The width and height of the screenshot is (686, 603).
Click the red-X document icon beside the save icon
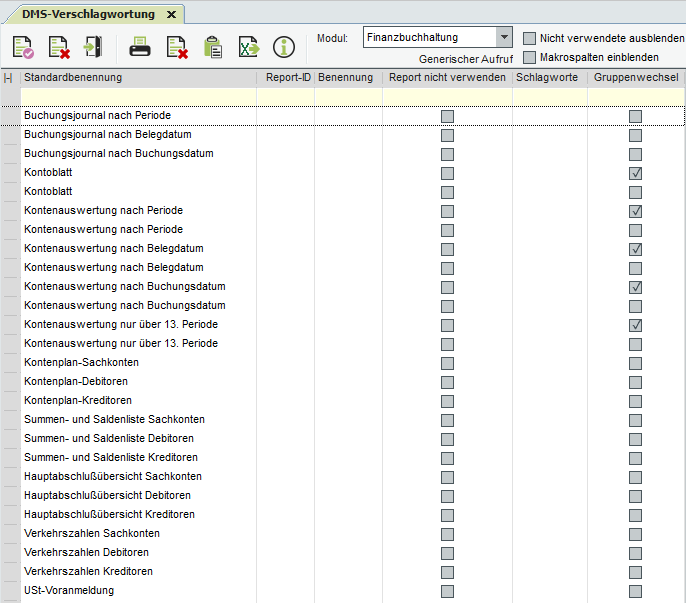(59, 47)
